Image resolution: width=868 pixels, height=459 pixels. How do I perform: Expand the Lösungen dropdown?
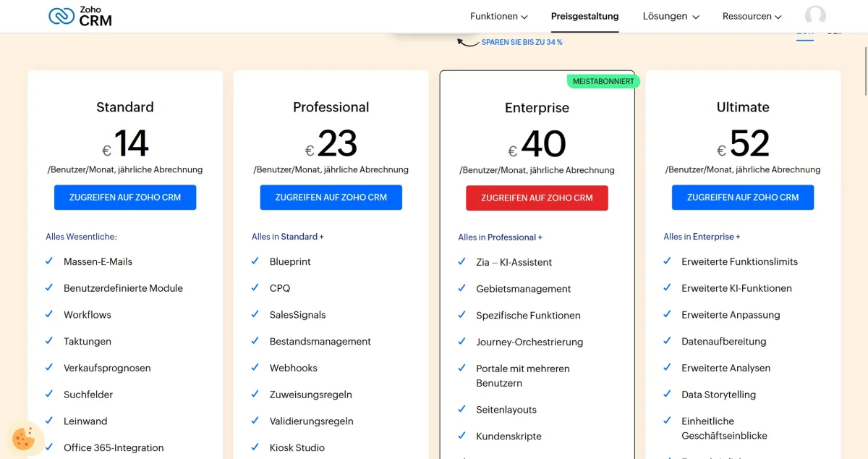(x=671, y=16)
